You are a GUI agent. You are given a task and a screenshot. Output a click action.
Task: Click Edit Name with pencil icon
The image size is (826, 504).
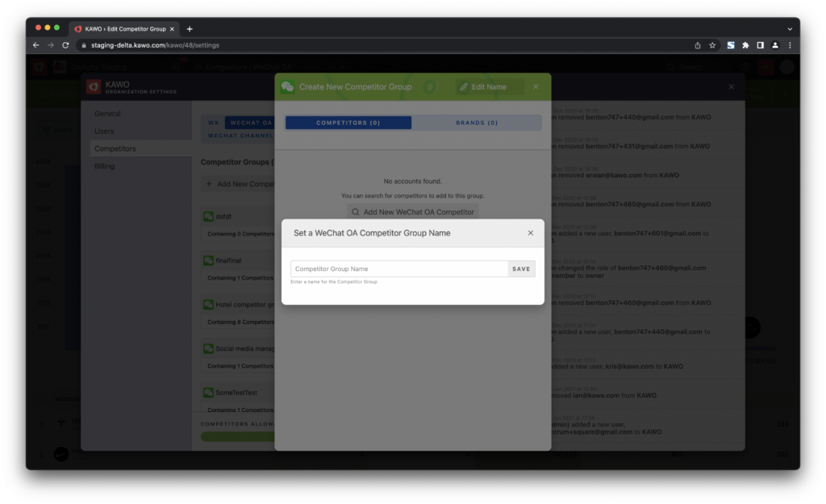(x=490, y=87)
